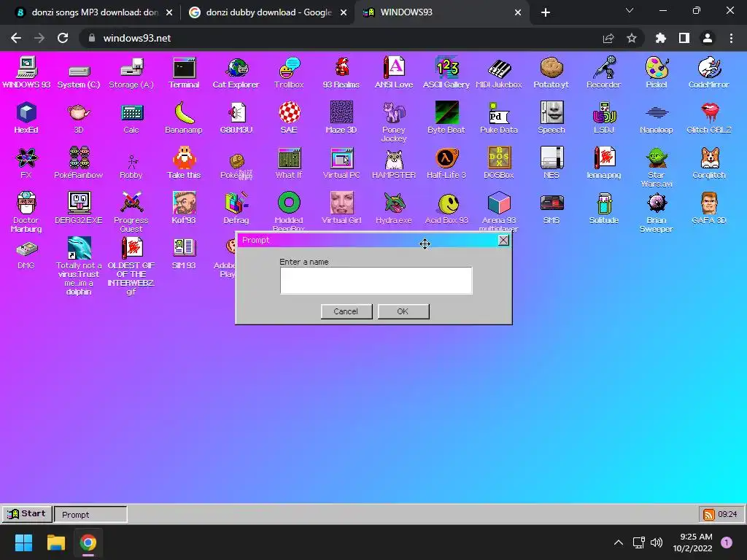Reload the windows93.net page

pos(63,38)
